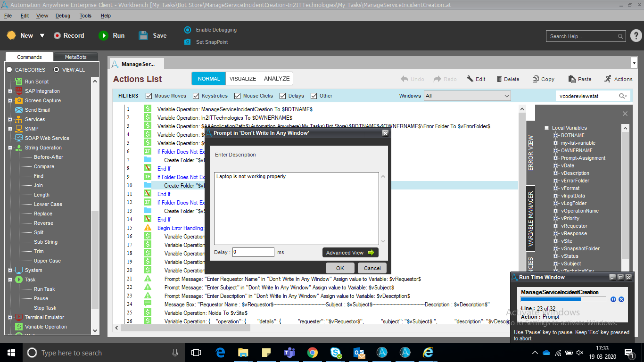Select the VIEW ALL radio button
This screenshot has width=644, height=362.
coord(57,70)
